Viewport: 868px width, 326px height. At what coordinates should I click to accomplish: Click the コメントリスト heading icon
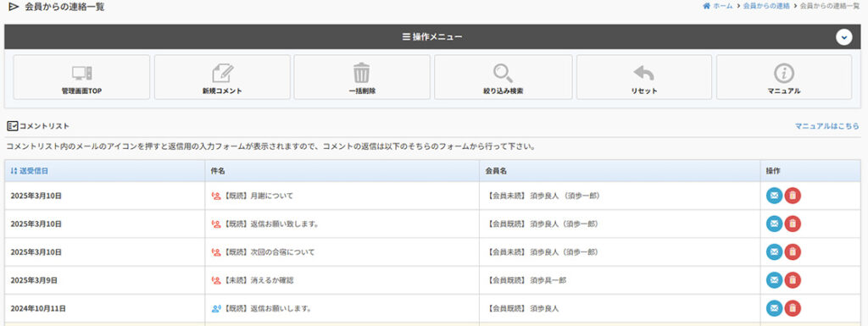point(12,126)
